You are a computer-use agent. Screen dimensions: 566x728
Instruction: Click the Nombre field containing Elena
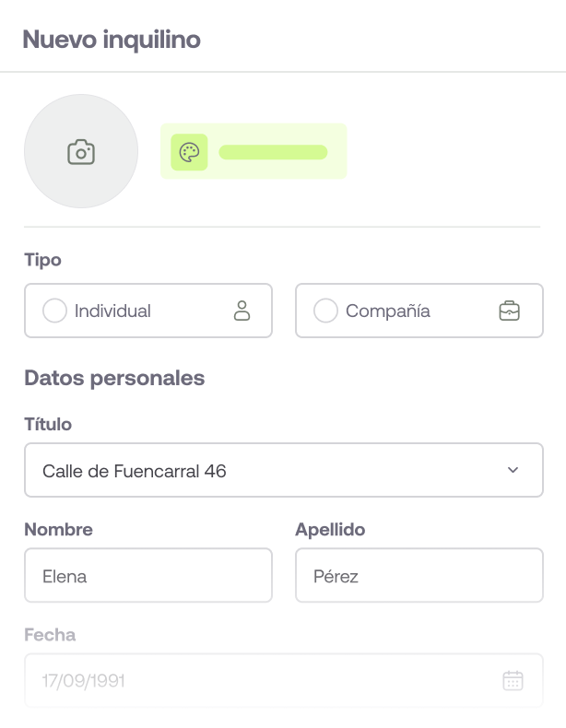tap(147, 577)
